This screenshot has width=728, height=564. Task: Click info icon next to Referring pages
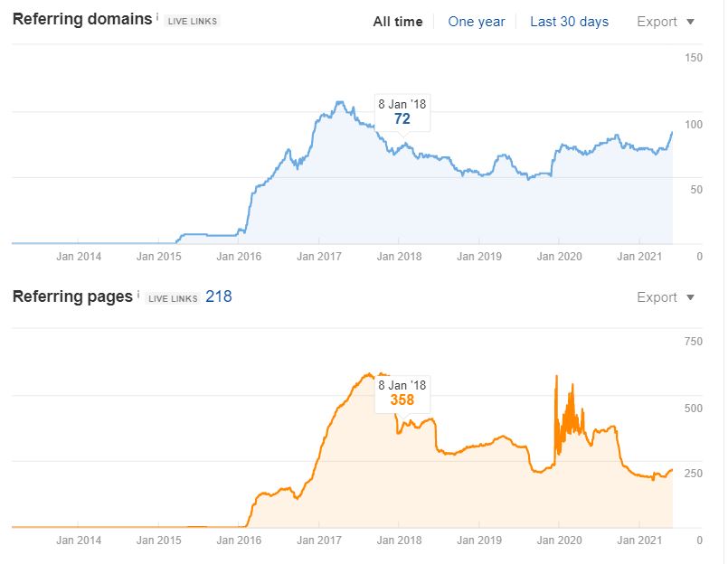[x=137, y=295]
